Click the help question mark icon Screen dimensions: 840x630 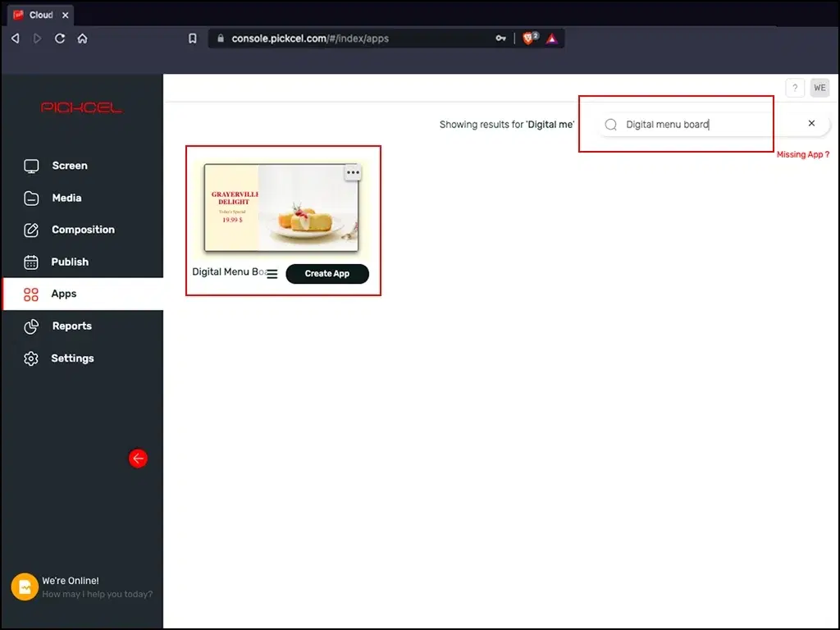click(794, 88)
